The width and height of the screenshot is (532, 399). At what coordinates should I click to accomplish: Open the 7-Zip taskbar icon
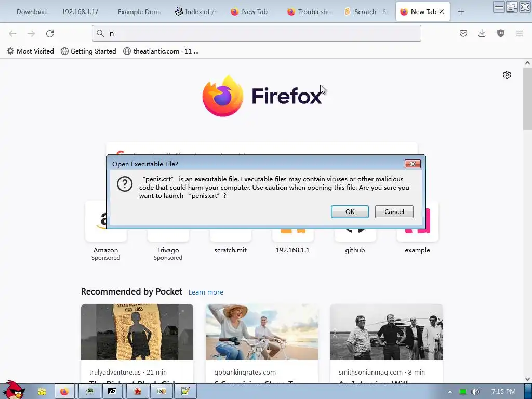pos(112,392)
